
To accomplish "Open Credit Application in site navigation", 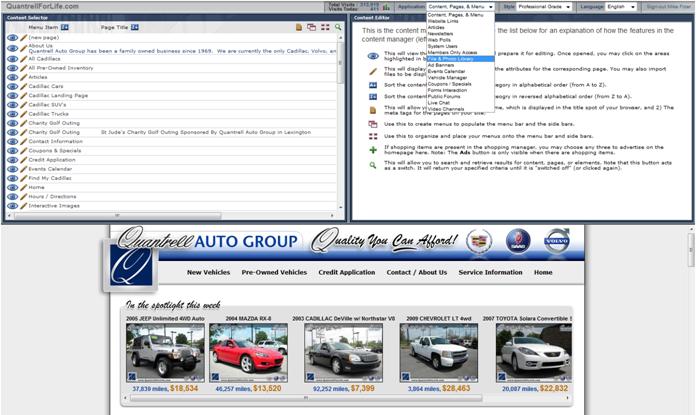I will tap(347, 272).
